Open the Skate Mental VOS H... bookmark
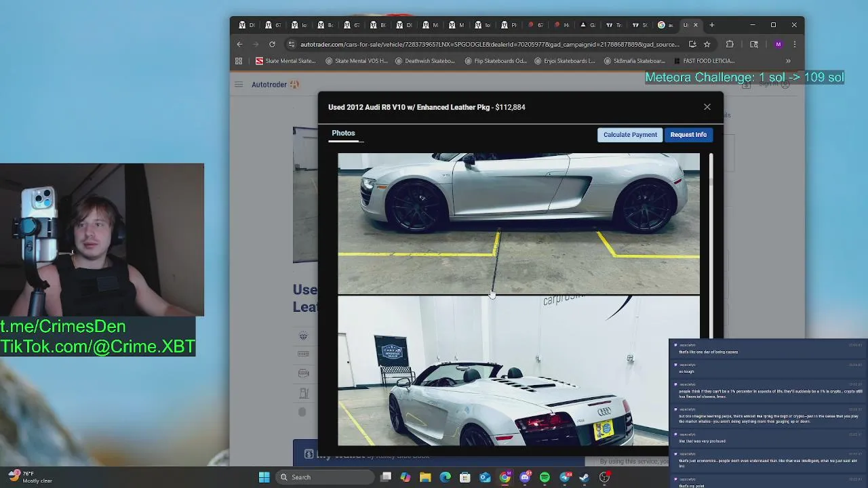Screen dimensions: 868x488 click(x=357, y=61)
